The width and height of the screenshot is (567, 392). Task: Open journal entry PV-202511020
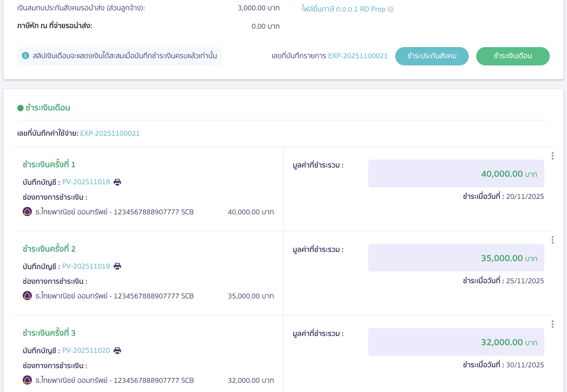(86, 350)
